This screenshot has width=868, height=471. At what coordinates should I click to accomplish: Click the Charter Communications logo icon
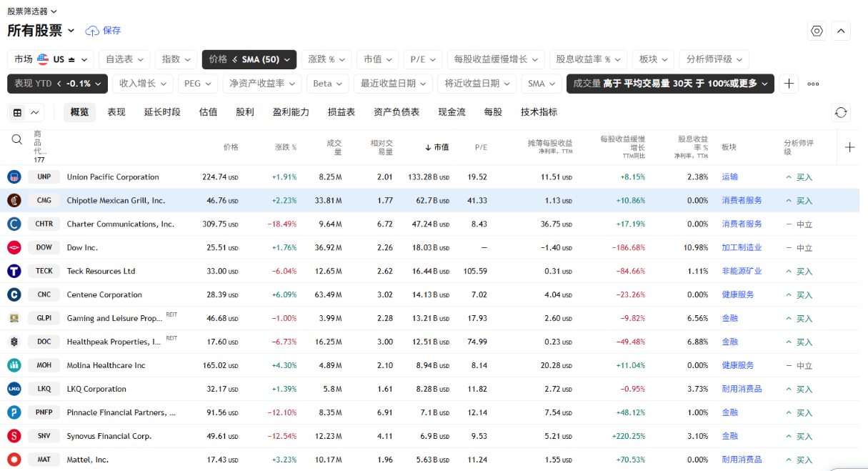(14, 224)
